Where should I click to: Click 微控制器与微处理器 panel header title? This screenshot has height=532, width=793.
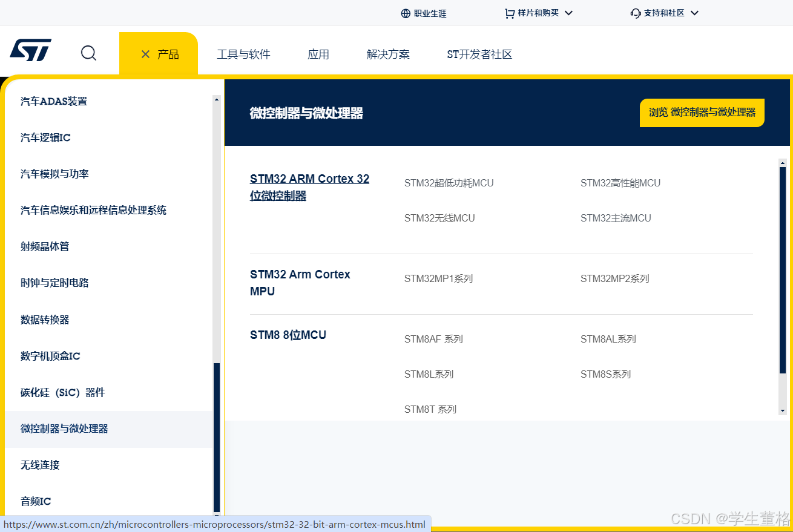306,113
